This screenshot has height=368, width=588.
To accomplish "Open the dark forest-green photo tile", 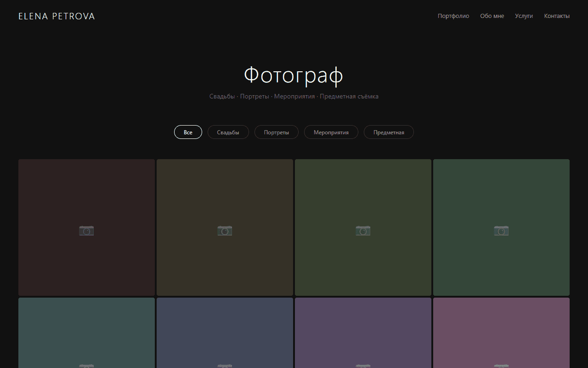I will click(501, 227).
